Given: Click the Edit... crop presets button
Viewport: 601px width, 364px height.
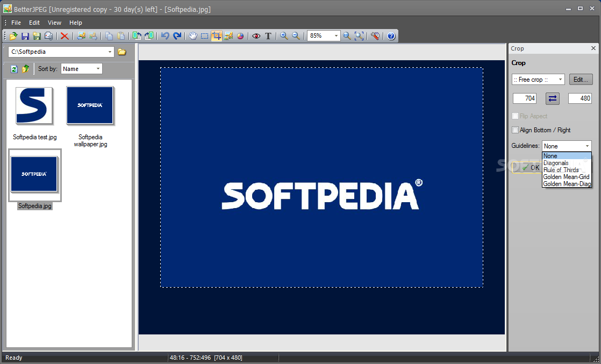Looking at the screenshot, I should pos(581,80).
